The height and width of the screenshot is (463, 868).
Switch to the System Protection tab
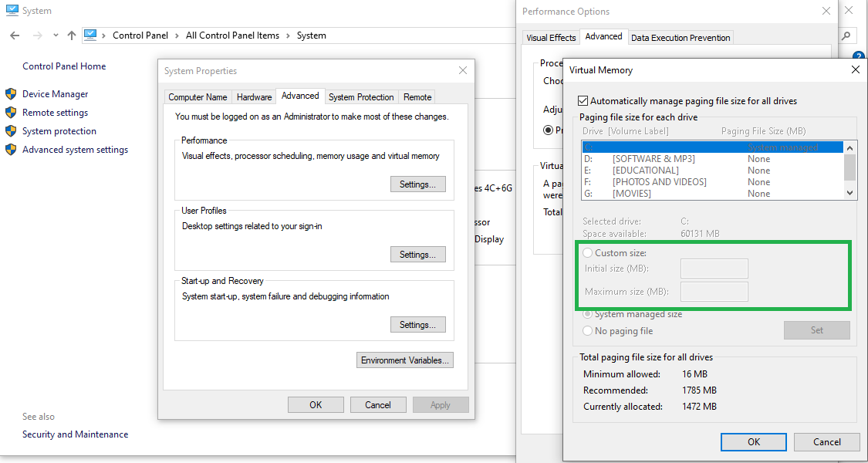coord(361,97)
